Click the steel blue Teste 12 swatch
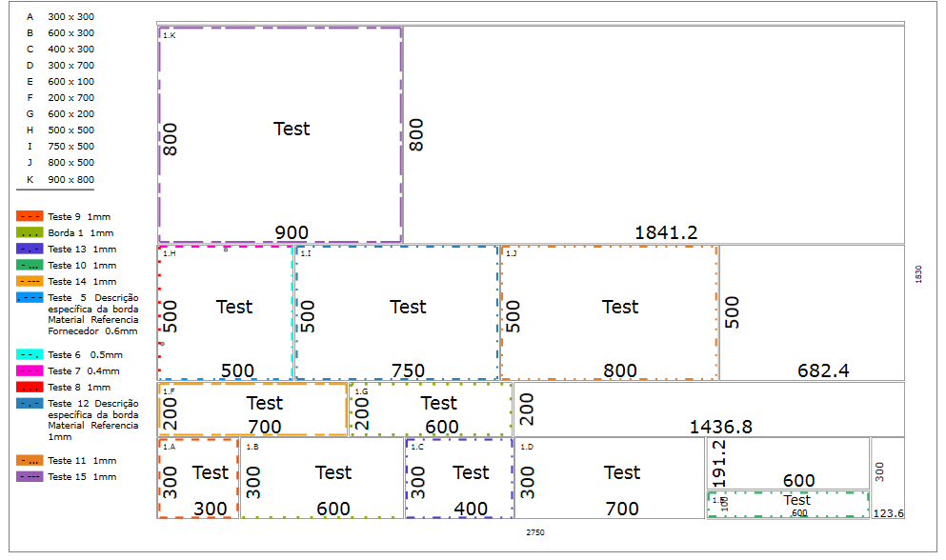This screenshot has width=946, height=560. coord(30,404)
